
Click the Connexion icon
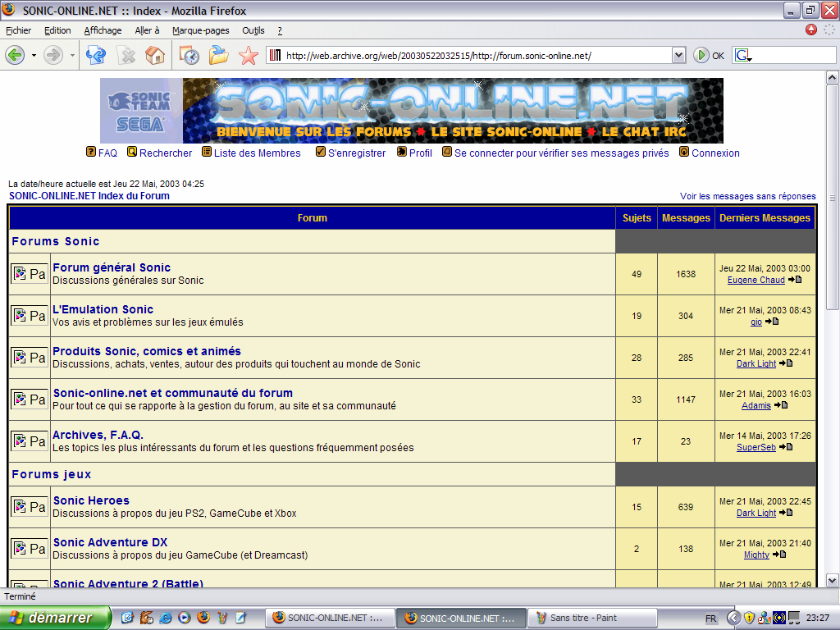tap(684, 152)
